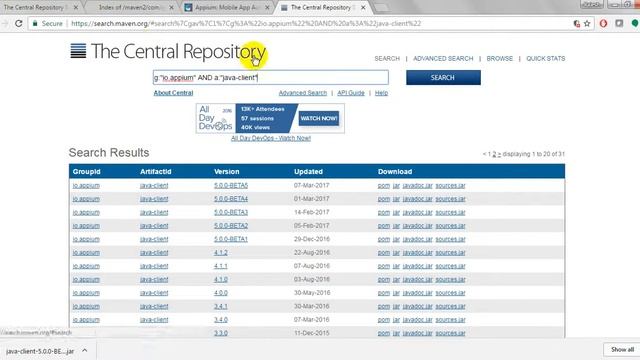Open ADVANCED SEARCH in top navigation
The width and height of the screenshot is (640, 360).
tap(443, 58)
